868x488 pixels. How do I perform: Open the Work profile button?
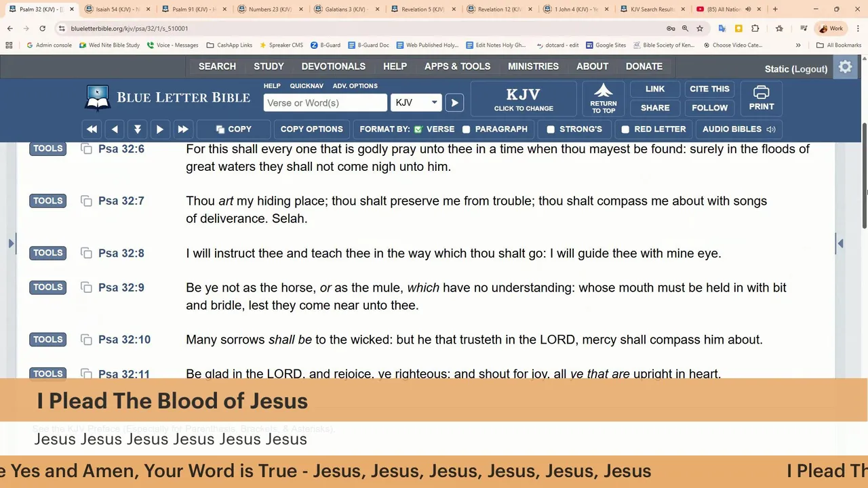point(831,28)
